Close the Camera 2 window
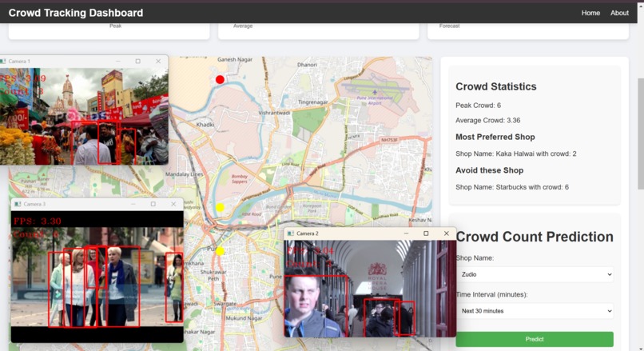The height and width of the screenshot is (351, 644). 447,233
